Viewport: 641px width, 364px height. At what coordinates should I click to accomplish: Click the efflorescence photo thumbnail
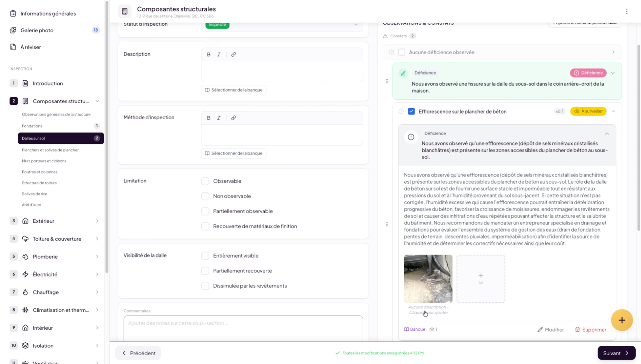(x=428, y=279)
